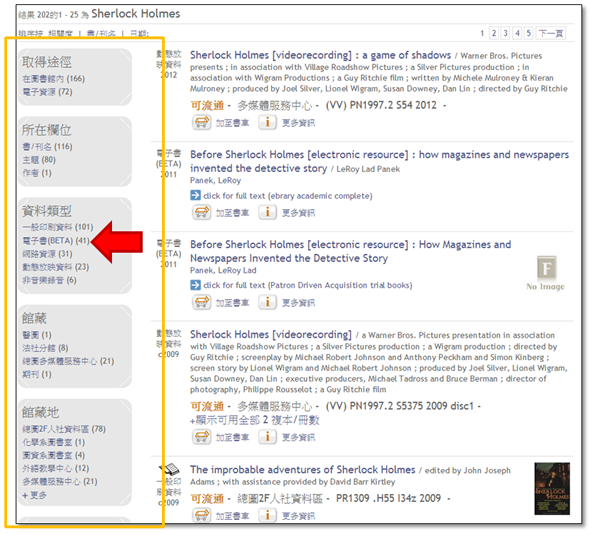
Task: Click cart icon for ebrary 'Before Sherlock Holmes' record
Action: click(x=201, y=212)
